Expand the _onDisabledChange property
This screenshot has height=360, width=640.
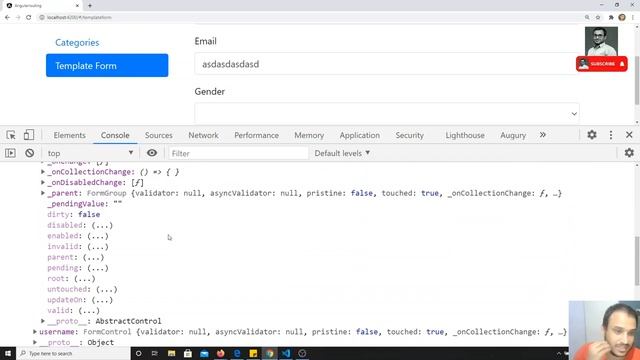coord(43,182)
